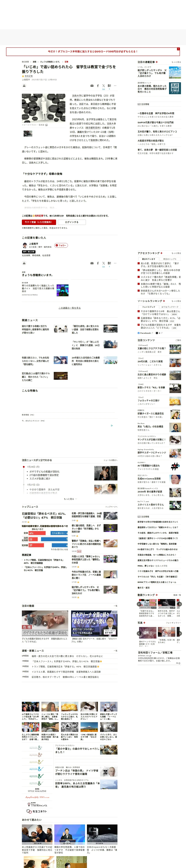186x868 pixels.
Task: Open 一覧 link beside 注目の動画
Action: (115, 606)
